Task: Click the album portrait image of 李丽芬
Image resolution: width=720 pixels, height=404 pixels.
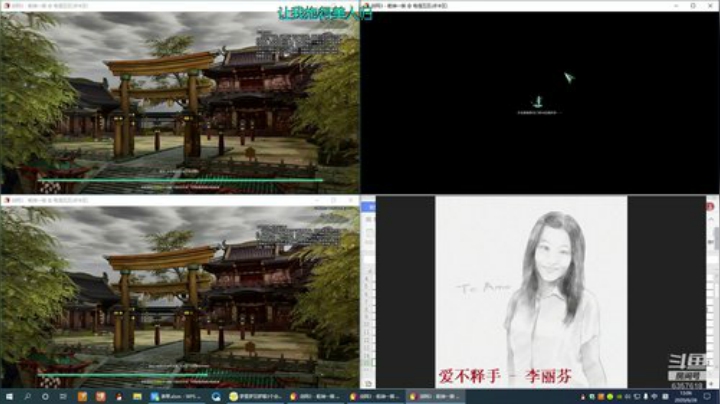Action: click(x=531, y=292)
